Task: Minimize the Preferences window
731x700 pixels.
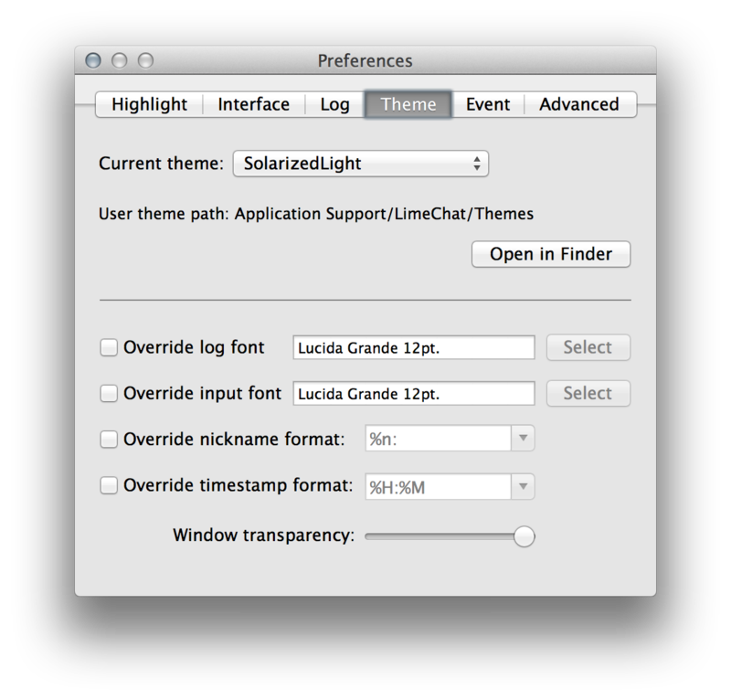Action: [120, 60]
